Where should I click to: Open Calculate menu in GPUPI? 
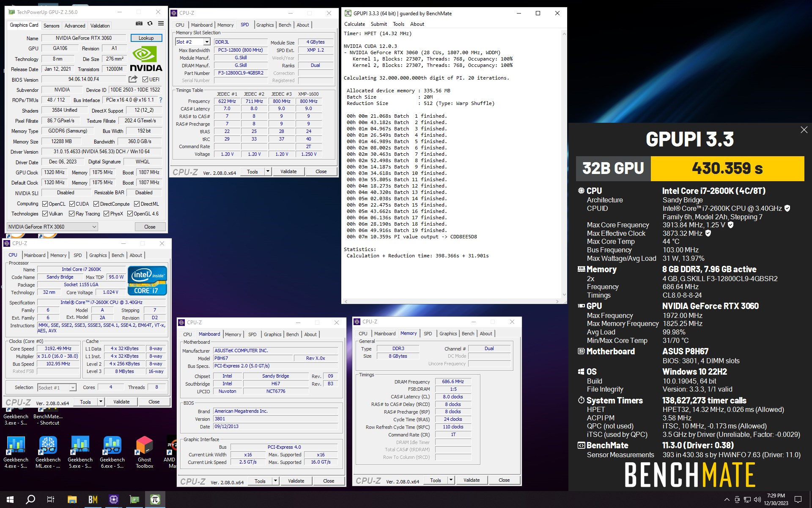tap(354, 24)
